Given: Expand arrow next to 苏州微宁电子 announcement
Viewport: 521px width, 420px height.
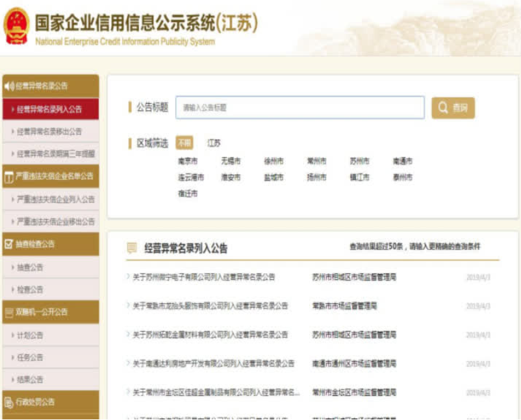Looking at the screenshot, I should [x=128, y=277].
